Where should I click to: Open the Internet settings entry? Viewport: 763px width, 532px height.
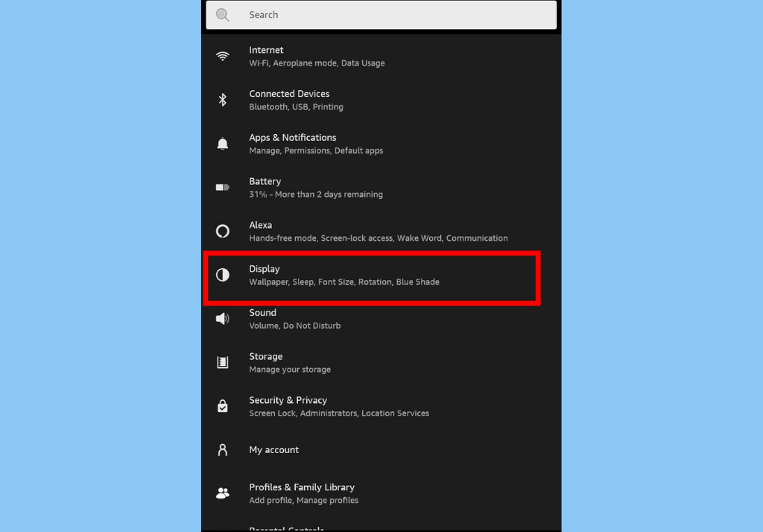coord(266,50)
